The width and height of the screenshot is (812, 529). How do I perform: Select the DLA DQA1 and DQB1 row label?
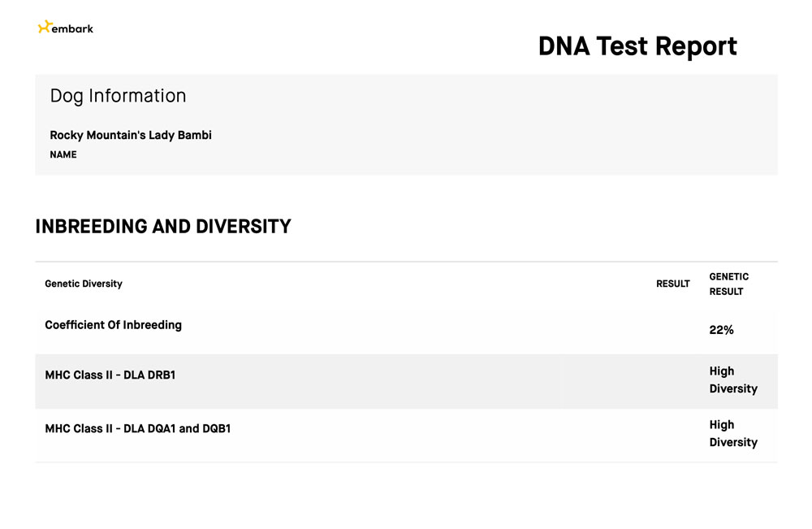137,428
